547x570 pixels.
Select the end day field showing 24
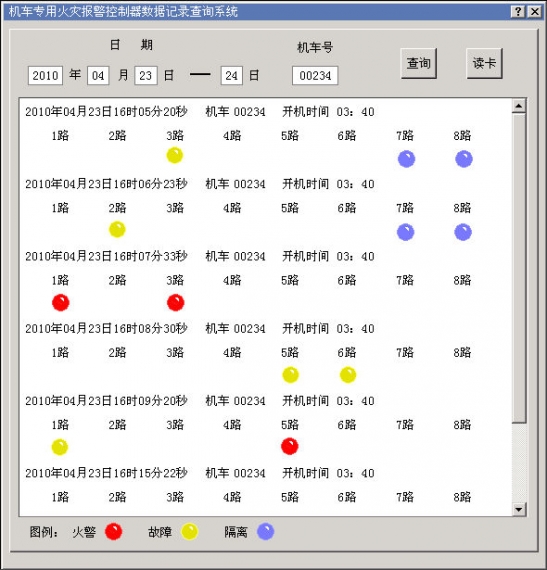[x=232, y=76]
